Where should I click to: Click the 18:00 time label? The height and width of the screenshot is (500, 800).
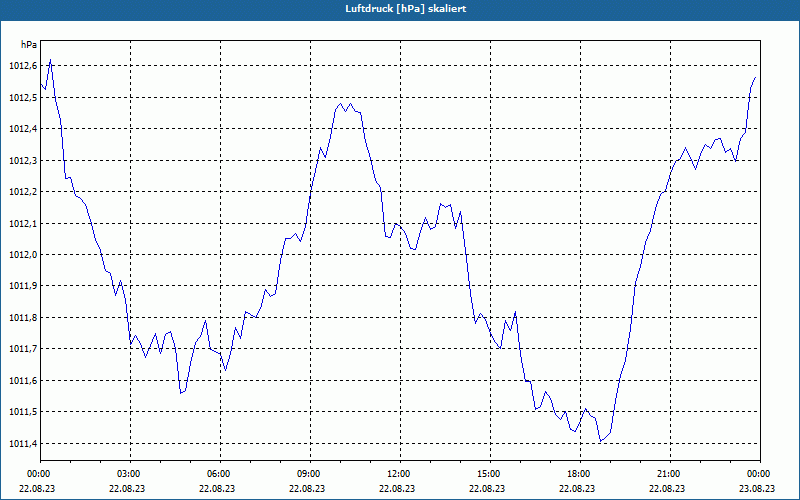click(580, 474)
